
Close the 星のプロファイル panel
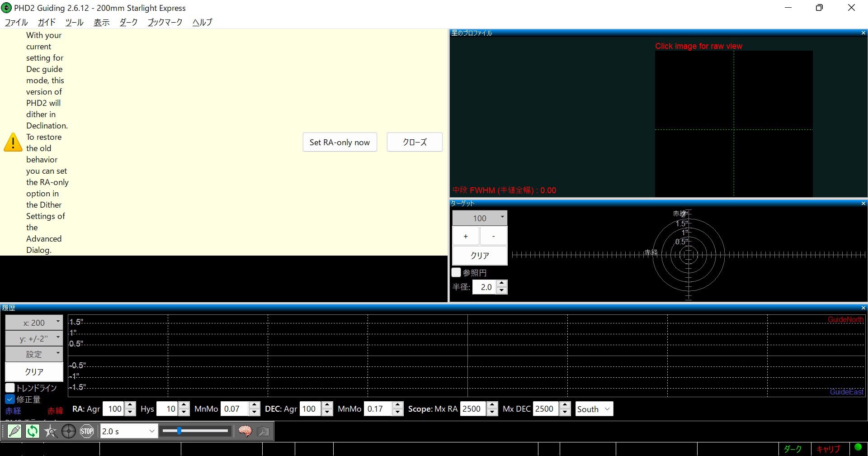pyautogui.click(x=863, y=33)
